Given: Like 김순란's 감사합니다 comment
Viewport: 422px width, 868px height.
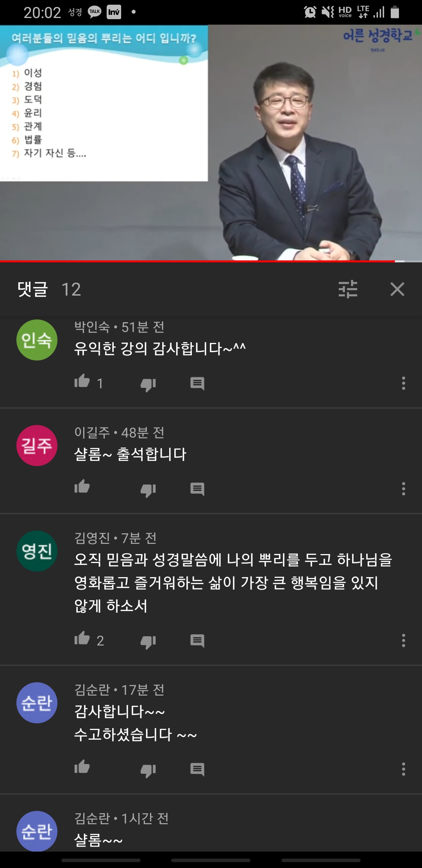Looking at the screenshot, I should tap(82, 767).
